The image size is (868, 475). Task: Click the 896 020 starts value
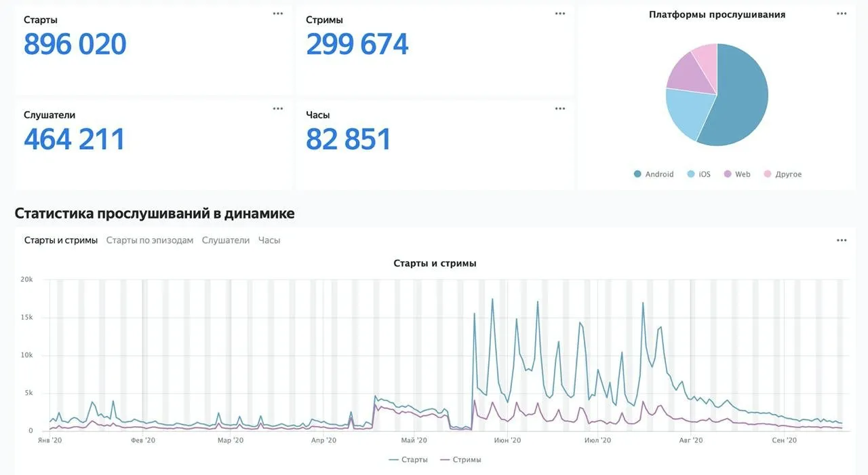(x=75, y=45)
